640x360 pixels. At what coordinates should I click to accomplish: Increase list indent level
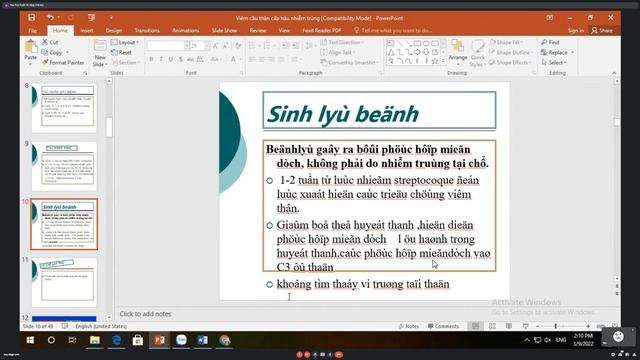click(x=296, y=45)
